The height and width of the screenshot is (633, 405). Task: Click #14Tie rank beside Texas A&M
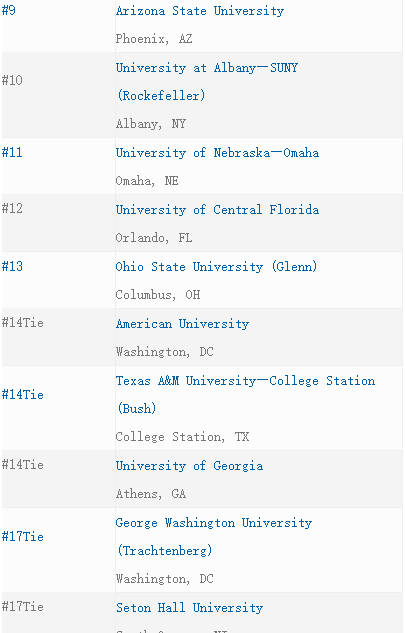(23, 394)
